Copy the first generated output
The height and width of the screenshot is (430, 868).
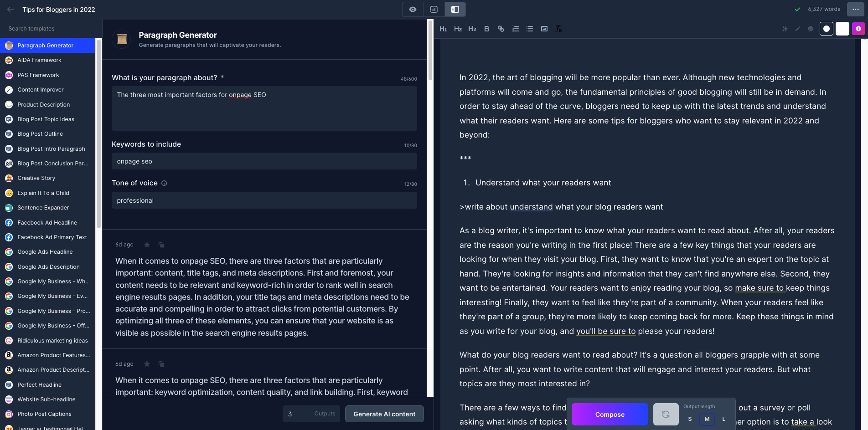point(161,245)
